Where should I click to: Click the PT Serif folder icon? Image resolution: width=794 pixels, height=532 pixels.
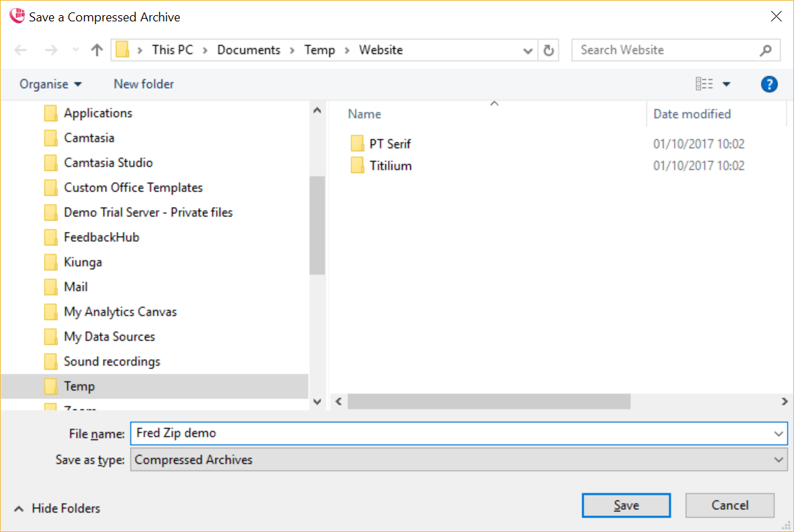(357, 144)
